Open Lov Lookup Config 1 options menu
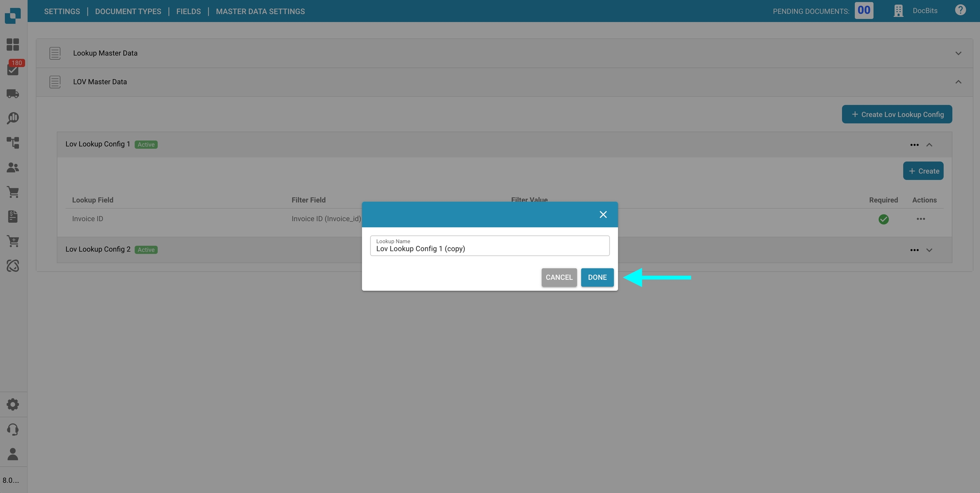980x493 pixels. click(x=914, y=145)
